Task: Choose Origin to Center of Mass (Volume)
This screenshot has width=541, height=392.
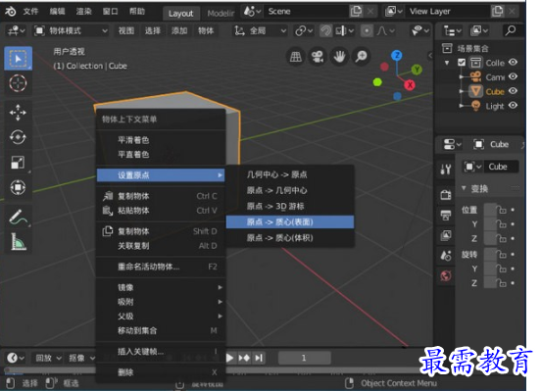Action: click(x=290, y=238)
